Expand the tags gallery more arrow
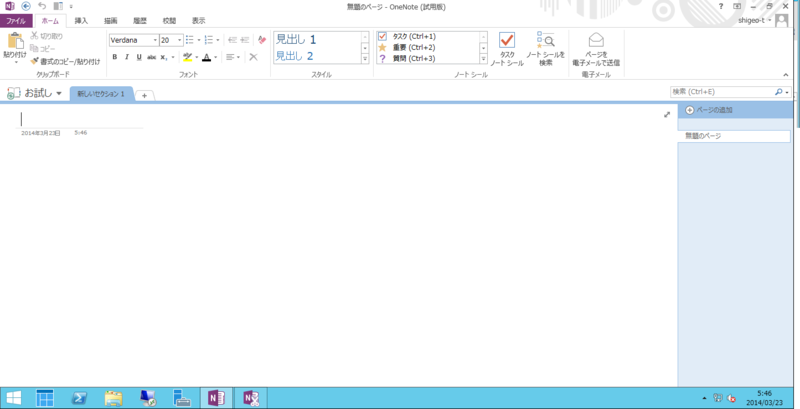 tap(483, 59)
